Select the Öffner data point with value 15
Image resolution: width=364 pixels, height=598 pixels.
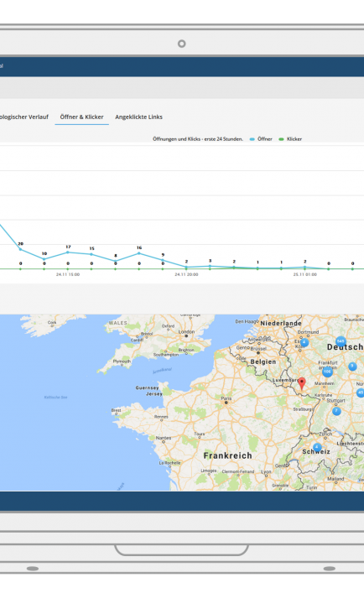click(91, 254)
